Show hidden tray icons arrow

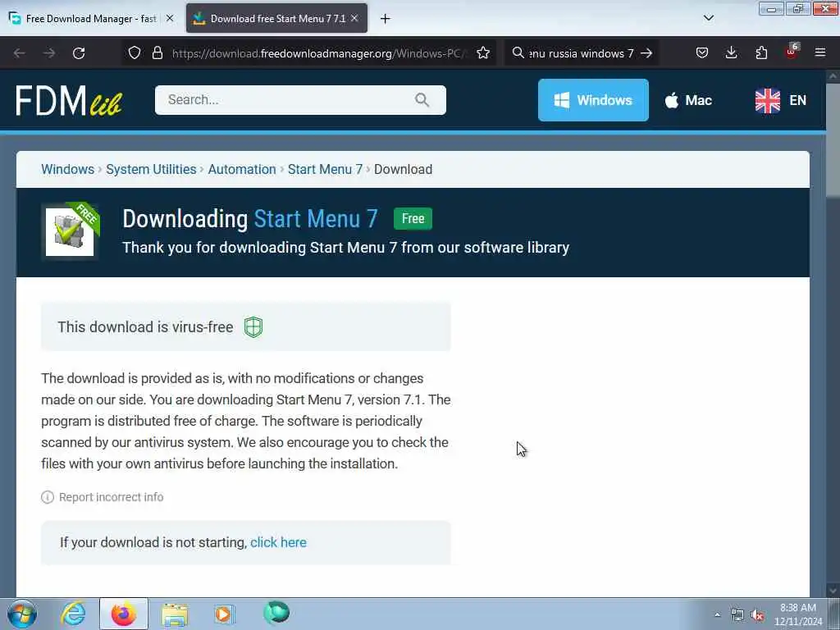[x=717, y=614]
